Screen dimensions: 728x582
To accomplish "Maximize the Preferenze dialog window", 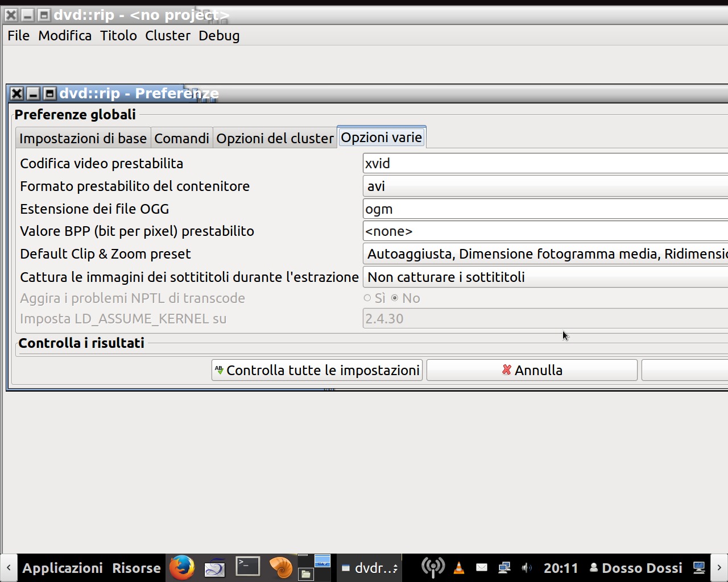I will coord(50,94).
